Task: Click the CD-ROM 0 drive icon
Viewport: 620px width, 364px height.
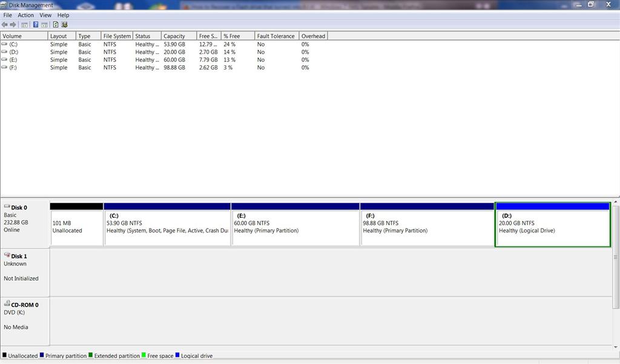Action: pyautogui.click(x=7, y=304)
